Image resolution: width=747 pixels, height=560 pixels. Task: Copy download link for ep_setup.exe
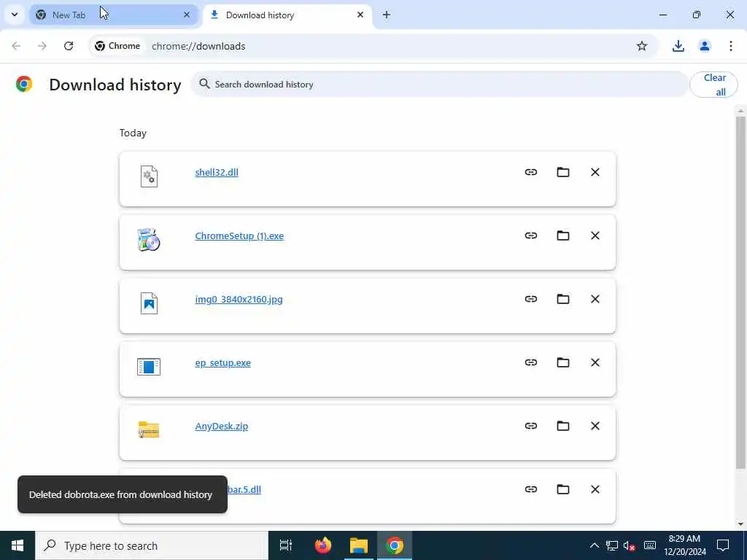pyautogui.click(x=531, y=362)
